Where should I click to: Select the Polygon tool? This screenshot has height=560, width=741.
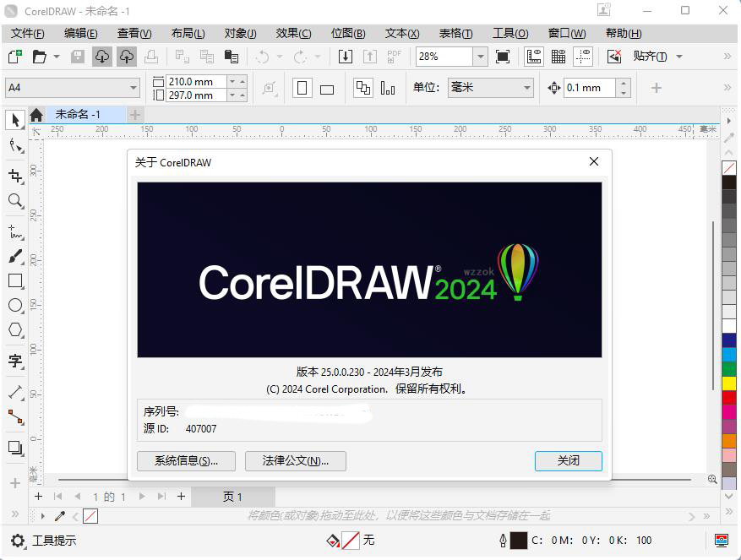[15, 330]
